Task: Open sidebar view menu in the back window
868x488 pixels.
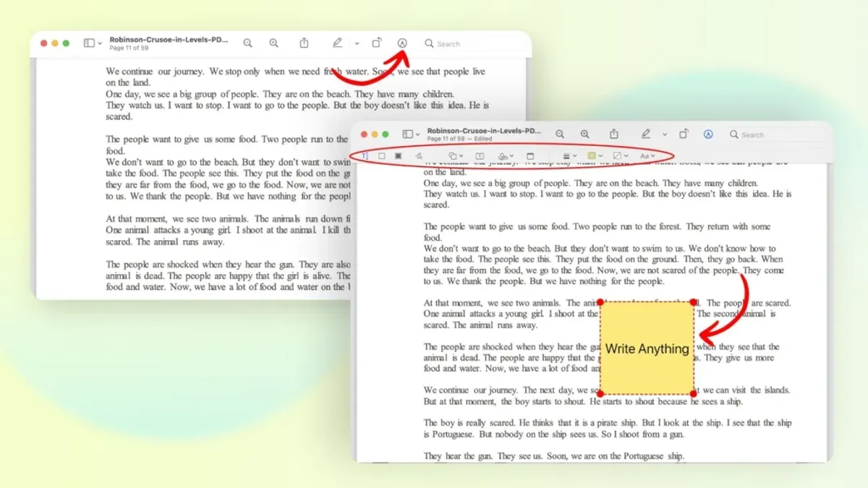Action: 93,43
